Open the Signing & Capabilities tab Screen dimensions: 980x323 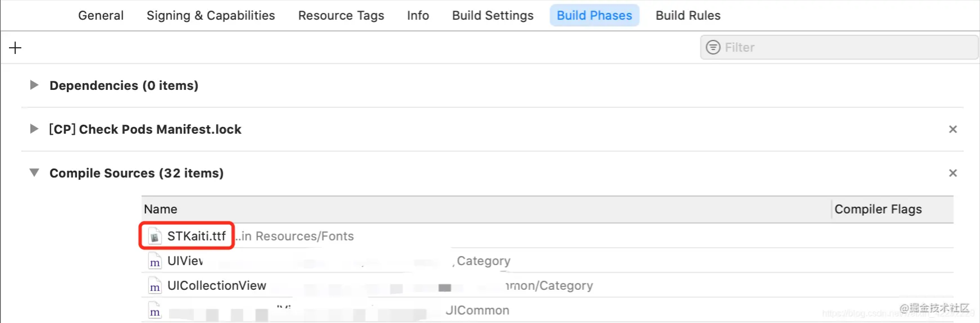211,16
